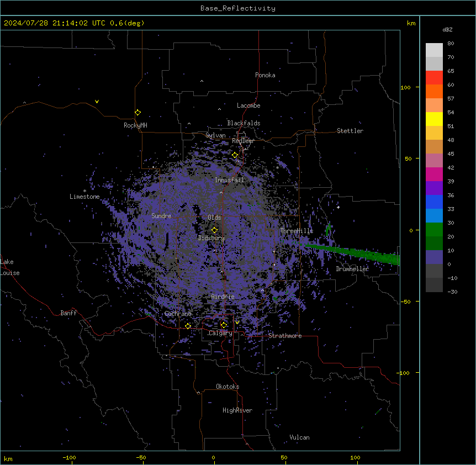The width and height of the screenshot is (476, 465).
Task: Click the Olds city label
Action: (214, 218)
